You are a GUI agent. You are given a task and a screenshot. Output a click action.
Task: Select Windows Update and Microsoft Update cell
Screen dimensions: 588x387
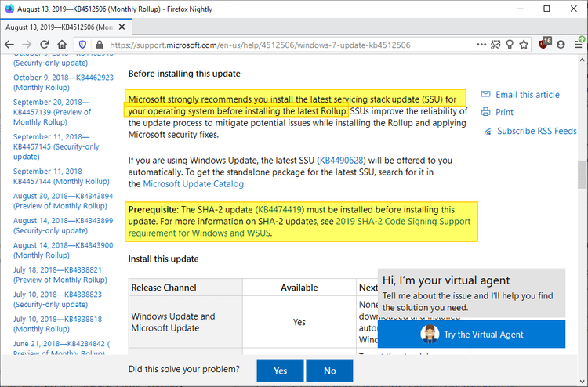point(186,322)
